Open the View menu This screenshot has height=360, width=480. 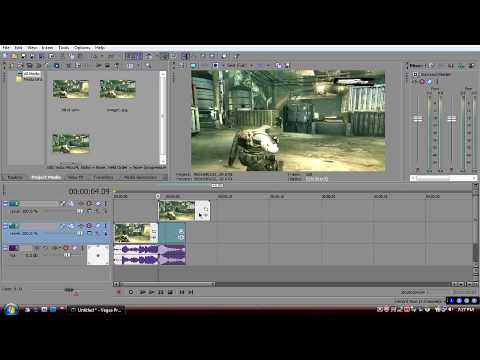[32, 48]
